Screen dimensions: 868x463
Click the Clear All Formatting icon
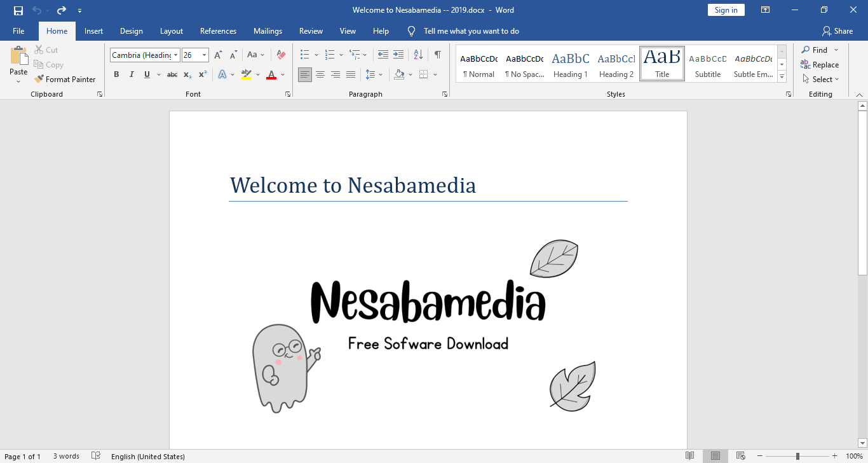click(281, 55)
